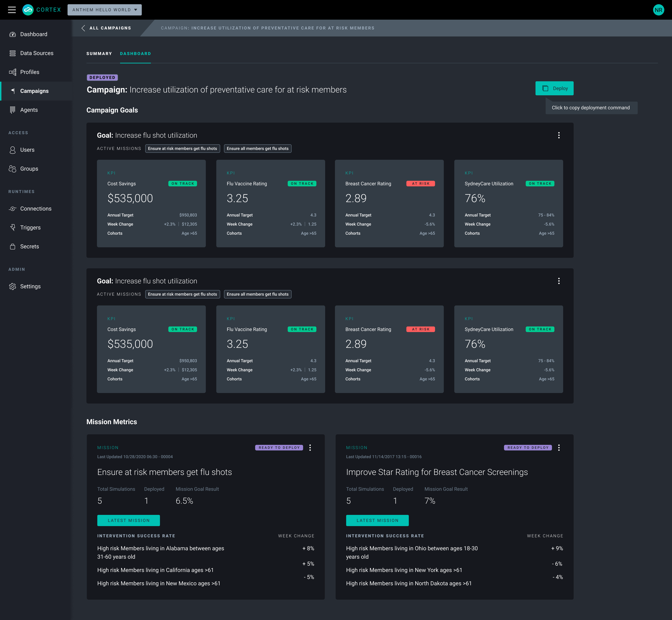Click the Secrets lock icon
The width and height of the screenshot is (672, 620).
pyautogui.click(x=13, y=247)
